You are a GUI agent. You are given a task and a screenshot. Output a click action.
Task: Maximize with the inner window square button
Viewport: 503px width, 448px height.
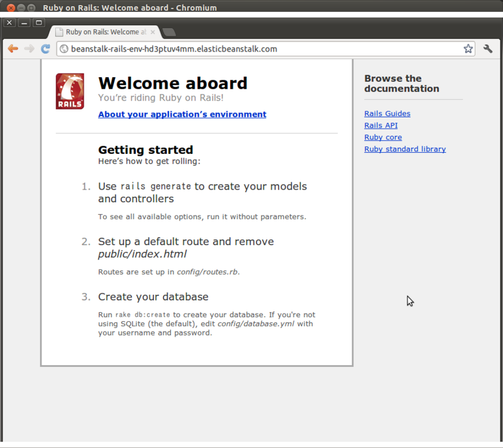point(39,23)
